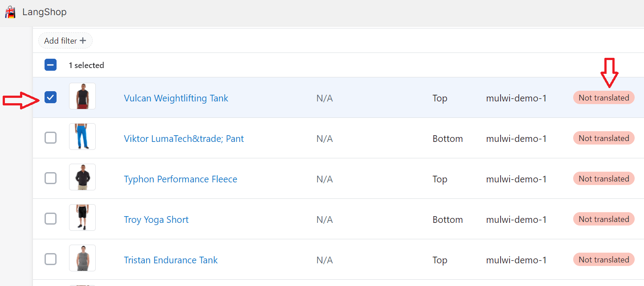Open the Vulcan Weightlifting Tank product link

(176, 98)
